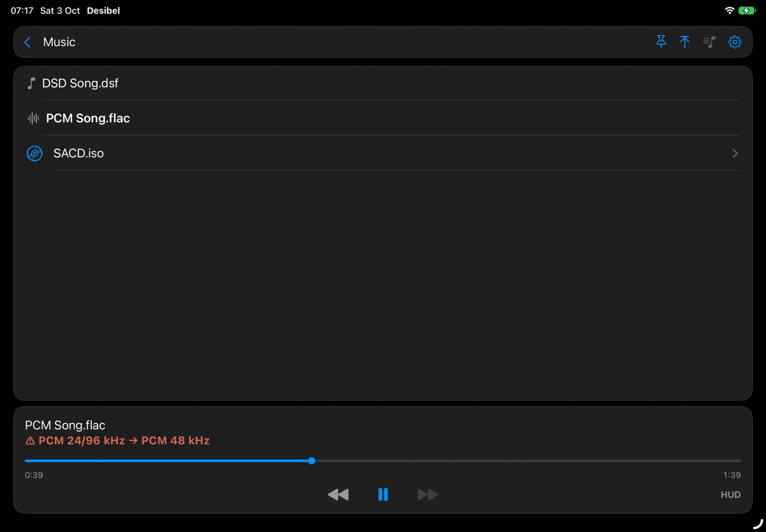Open settings via the gear icon
The image size is (766, 532).
click(735, 42)
